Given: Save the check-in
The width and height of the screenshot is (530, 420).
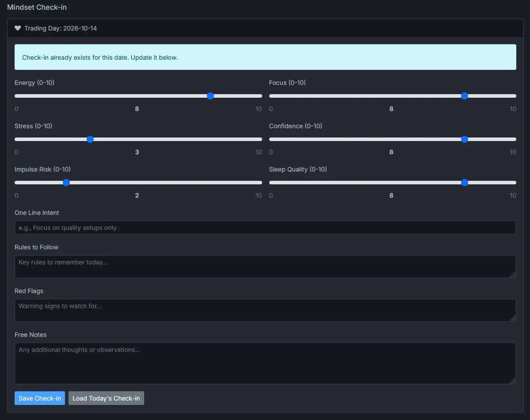Looking at the screenshot, I should [40, 398].
